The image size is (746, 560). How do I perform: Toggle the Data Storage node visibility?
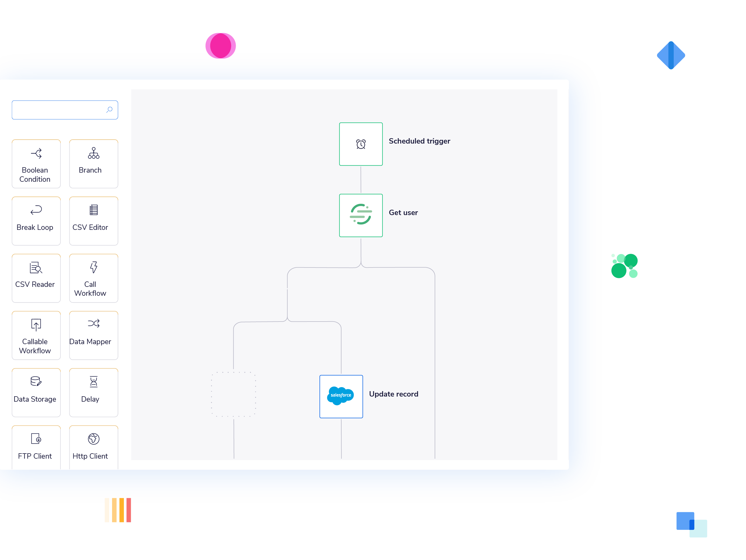coord(35,388)
